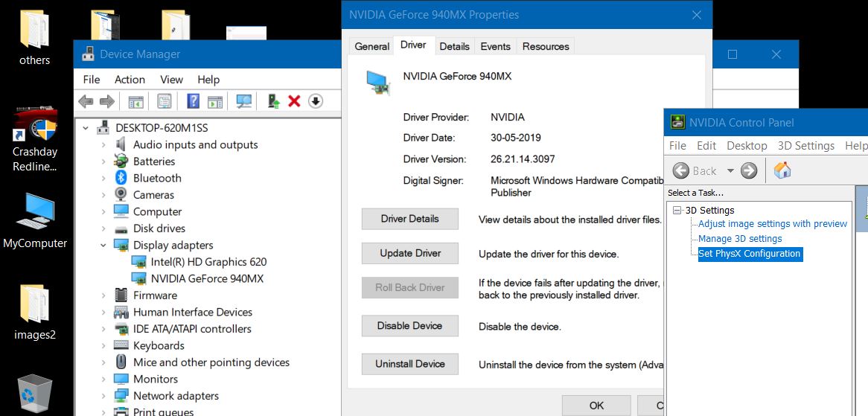The height and width of the screenshot is (416, 868).
Task: Switch to the Events tab
Action: click(x=495, y=46)
